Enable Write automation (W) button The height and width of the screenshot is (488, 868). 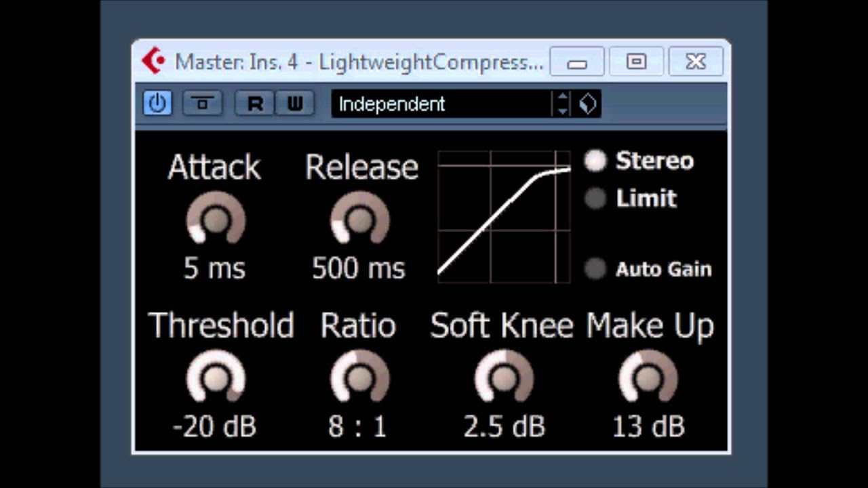click(x=295, y=104)
